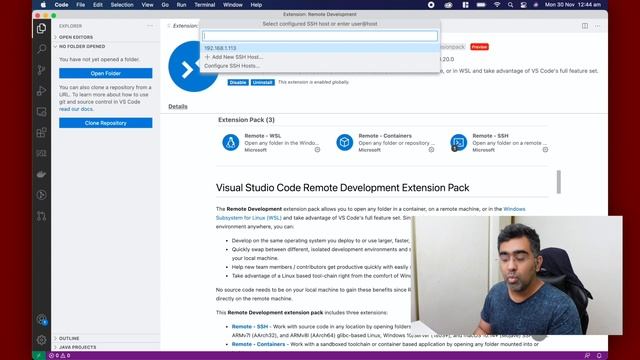Click the Open Folder button
Image resolution: width=640 pixels, height=360 pixels.
tap(106, 73)
